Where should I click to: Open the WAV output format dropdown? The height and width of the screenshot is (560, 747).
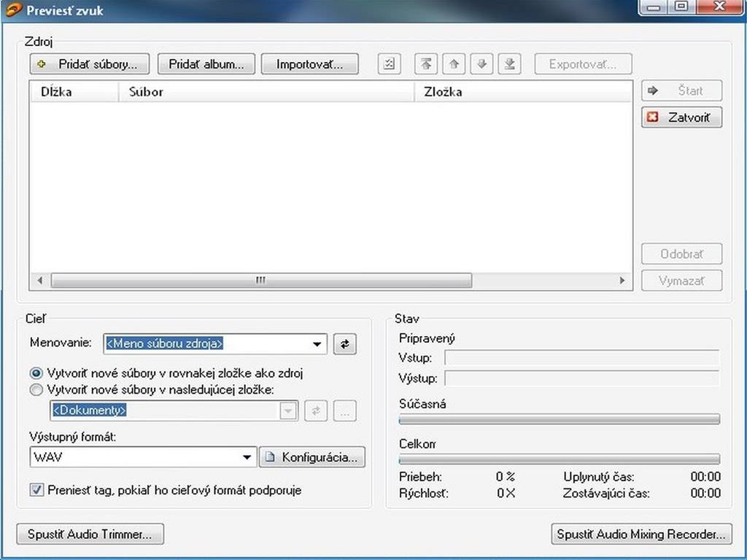pos(247,457)
